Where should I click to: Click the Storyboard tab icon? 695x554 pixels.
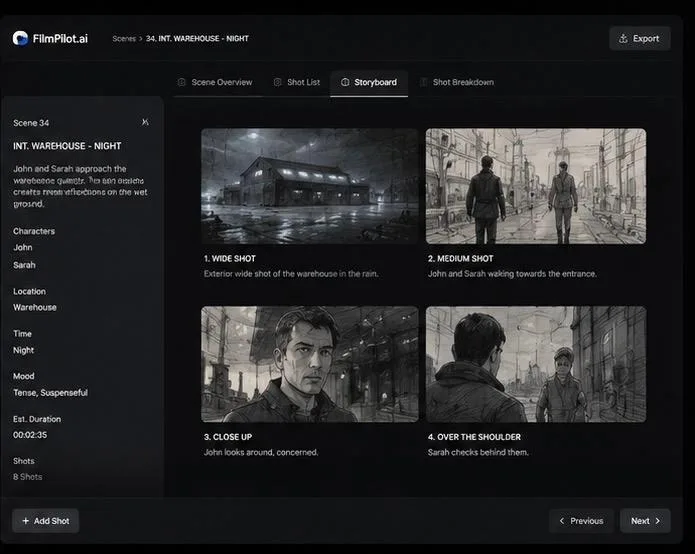point(345,82)
